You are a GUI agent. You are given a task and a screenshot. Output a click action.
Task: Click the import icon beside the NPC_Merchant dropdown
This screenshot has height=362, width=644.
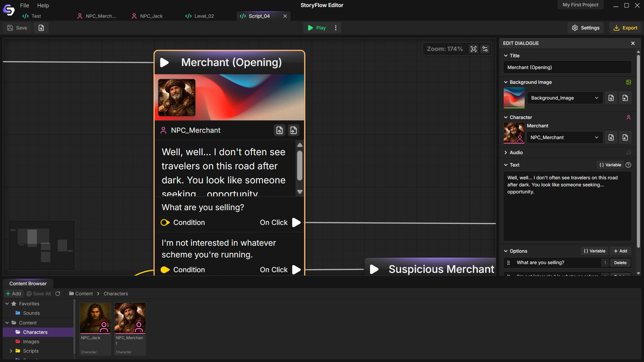625,137
